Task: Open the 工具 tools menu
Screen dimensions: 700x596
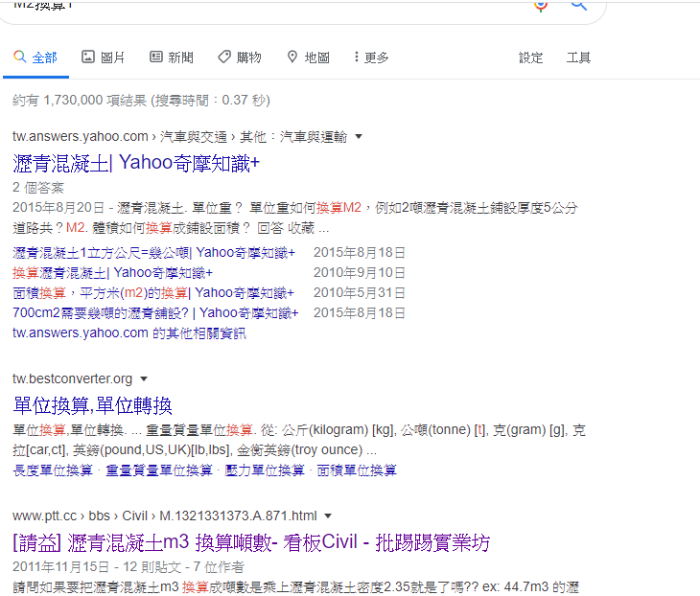Action: (578, 57)
